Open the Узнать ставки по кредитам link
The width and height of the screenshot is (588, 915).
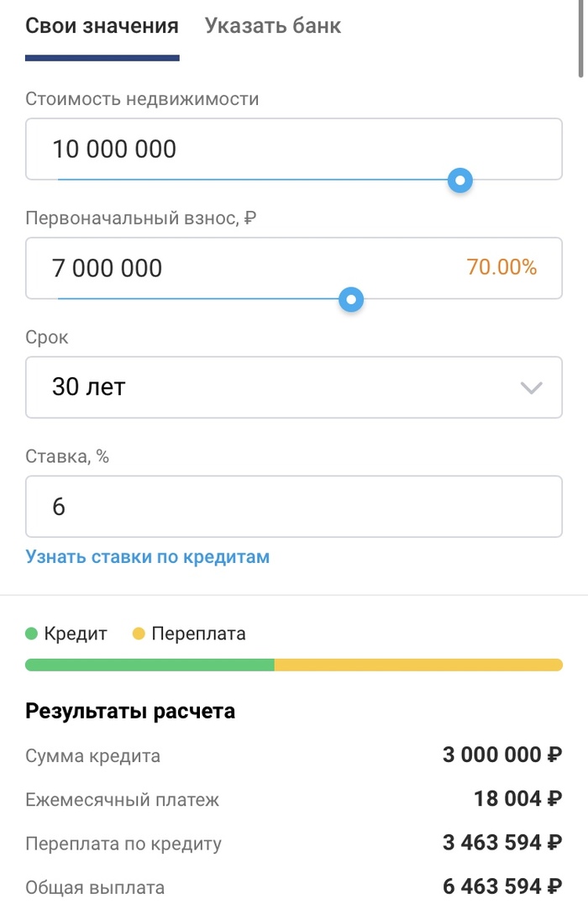click(x=147, y=557)
